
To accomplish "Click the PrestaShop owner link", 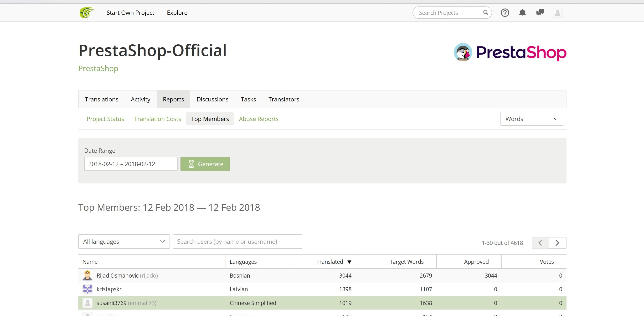I will pyautogui.click(x=98, y=68).
